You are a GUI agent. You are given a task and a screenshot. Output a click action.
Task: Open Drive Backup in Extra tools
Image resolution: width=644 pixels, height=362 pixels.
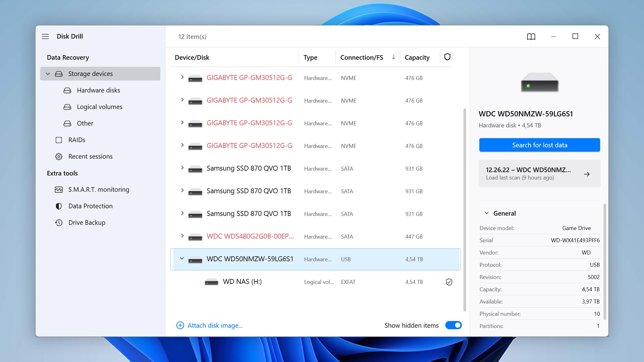87,223
